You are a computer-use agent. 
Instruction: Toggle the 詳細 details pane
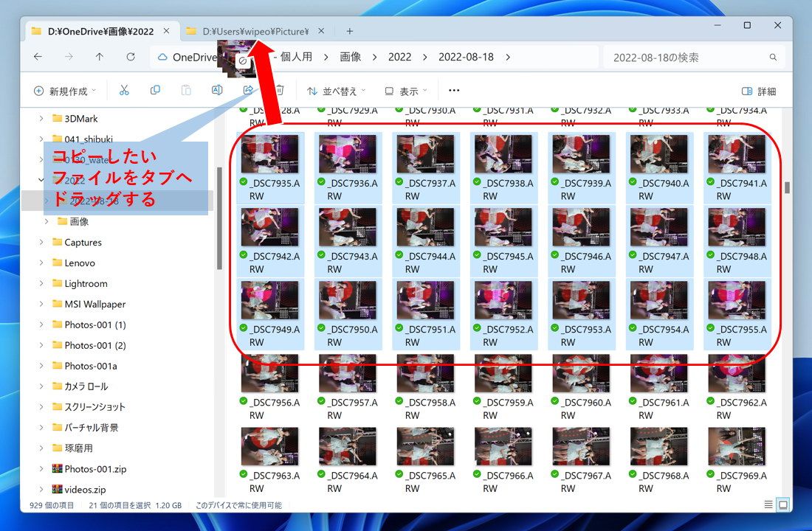759,91
